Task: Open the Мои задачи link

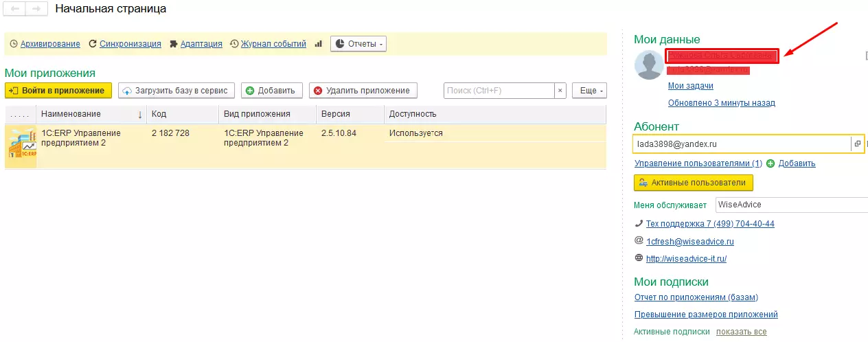Action: (691, 86)
